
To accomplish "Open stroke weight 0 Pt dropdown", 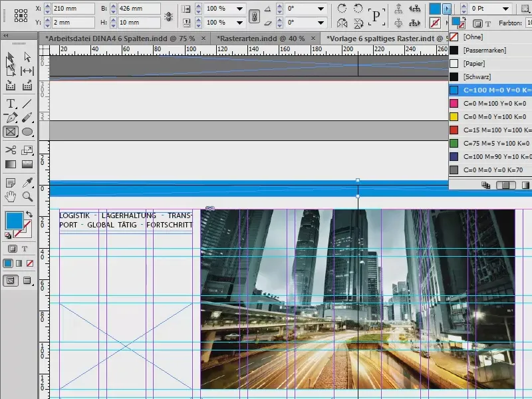I will (505, 9).
